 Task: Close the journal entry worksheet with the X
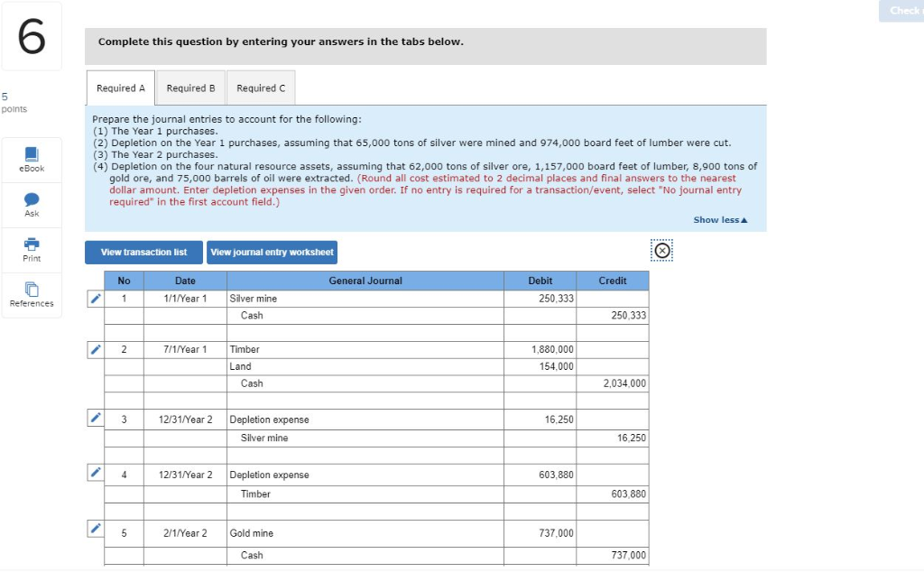coord(661,251)
